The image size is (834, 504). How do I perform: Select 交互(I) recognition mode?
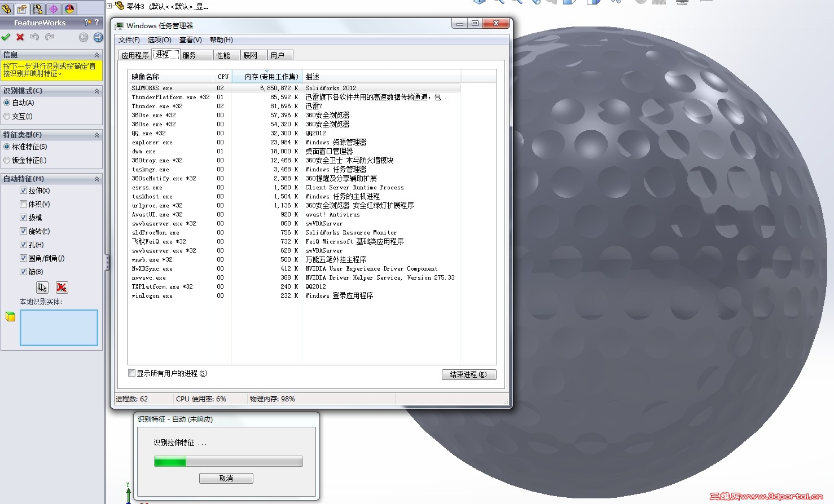click(7, 116)
